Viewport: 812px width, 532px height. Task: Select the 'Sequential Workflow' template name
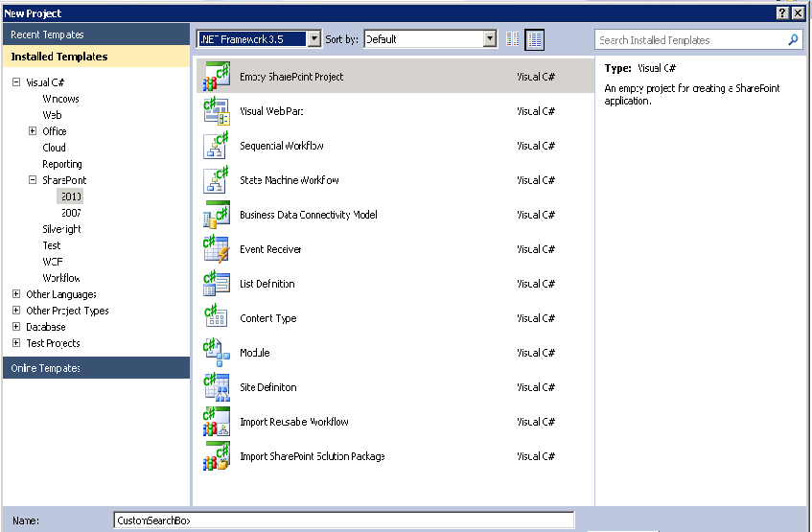click(282, 146)
